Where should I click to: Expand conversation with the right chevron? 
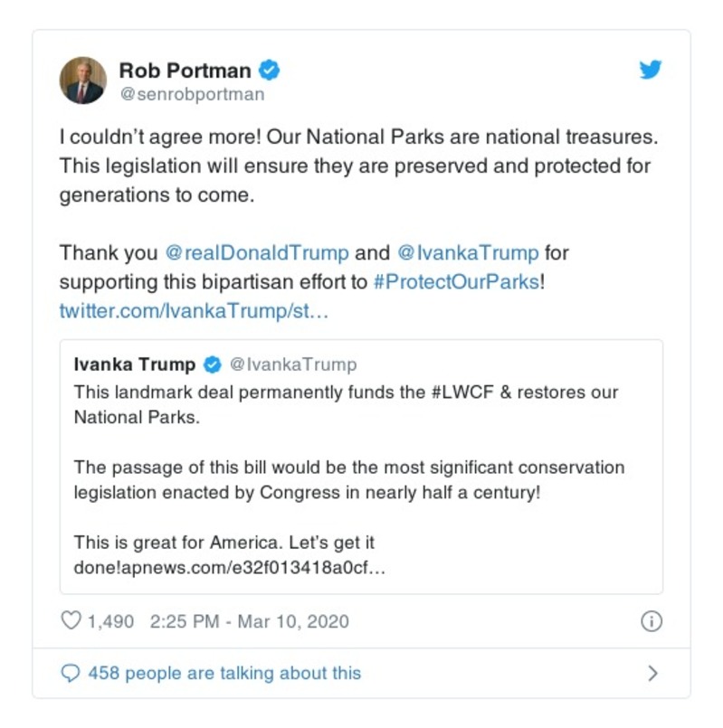point(652,673)
